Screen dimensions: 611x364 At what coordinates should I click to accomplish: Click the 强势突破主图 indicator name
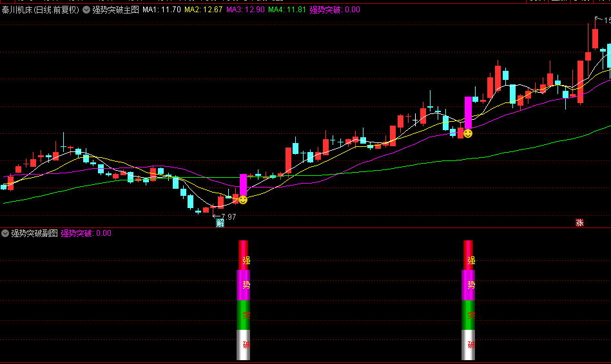tap(116, 10)
